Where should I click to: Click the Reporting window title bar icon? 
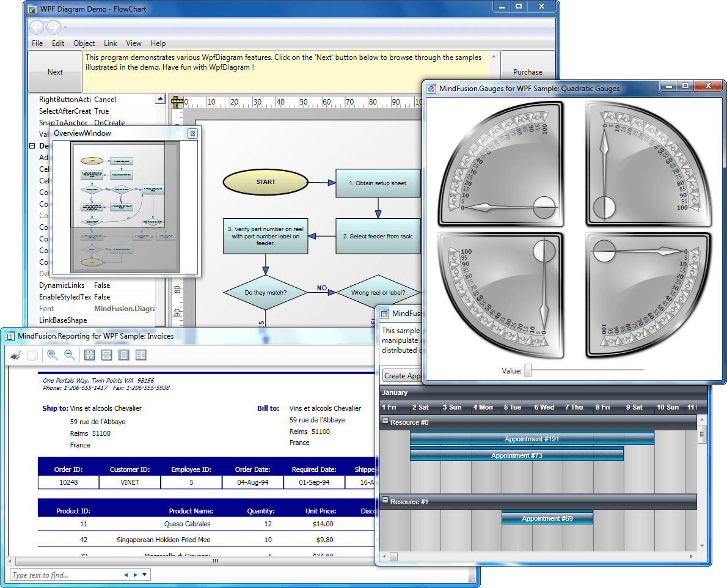(10, 337)
